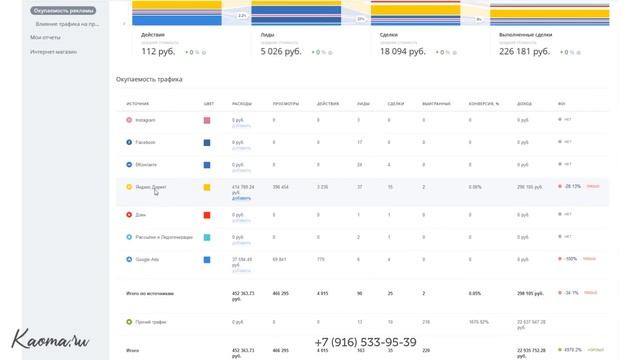
Task: Click the Яндекс Директ source icon
Action: (129, 187)
